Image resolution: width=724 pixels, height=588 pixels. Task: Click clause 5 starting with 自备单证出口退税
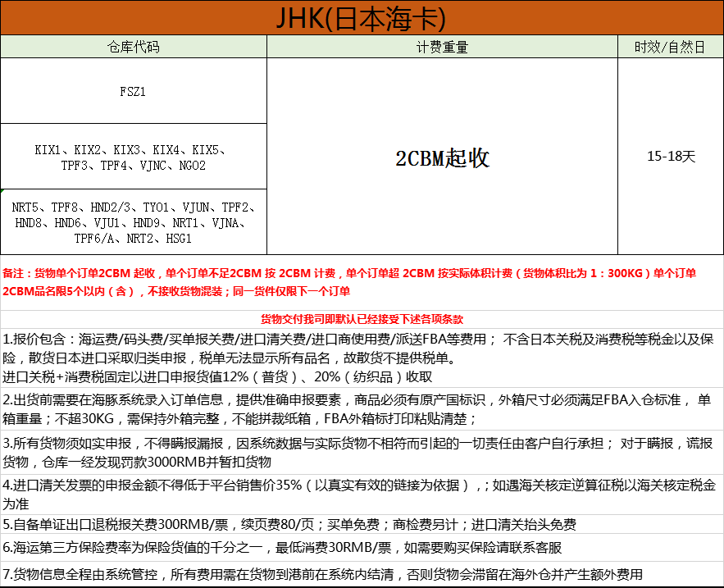[362, 524]
